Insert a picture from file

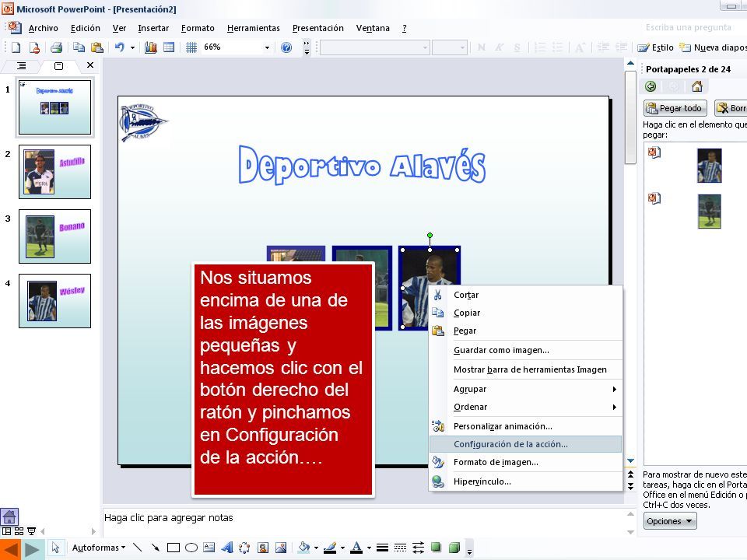281,548
